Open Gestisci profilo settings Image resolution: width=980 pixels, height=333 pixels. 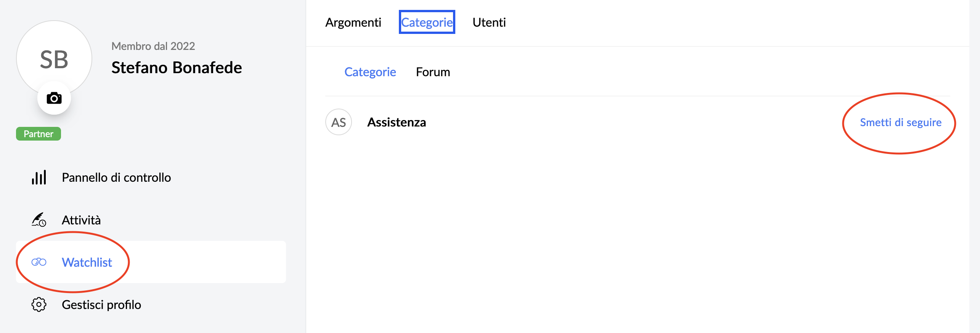(101, 305)
